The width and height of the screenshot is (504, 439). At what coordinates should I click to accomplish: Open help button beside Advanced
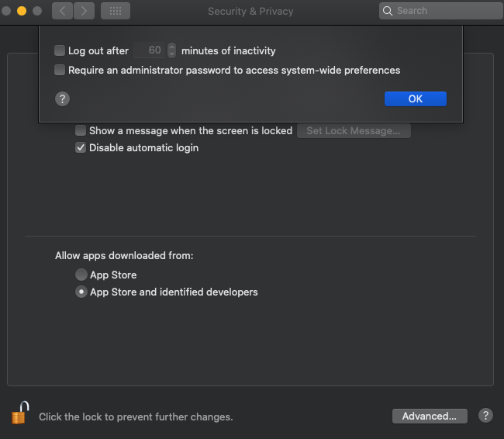point(485,416)
